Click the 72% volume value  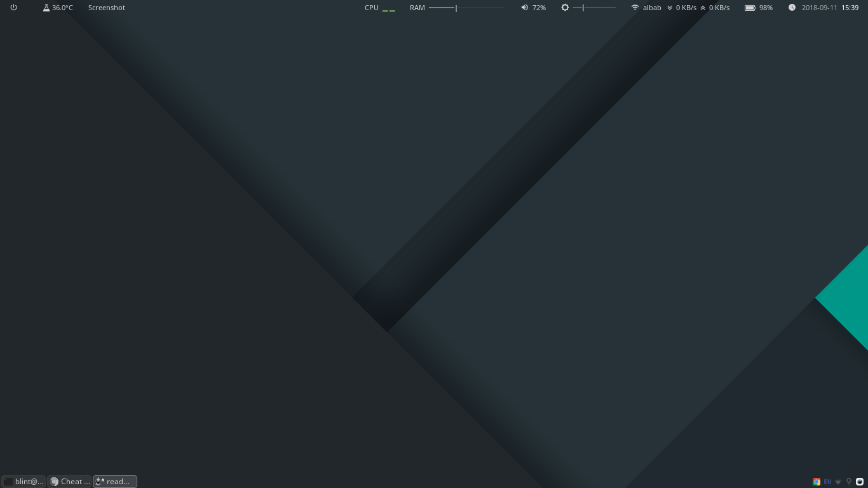[x=539, y=8]
